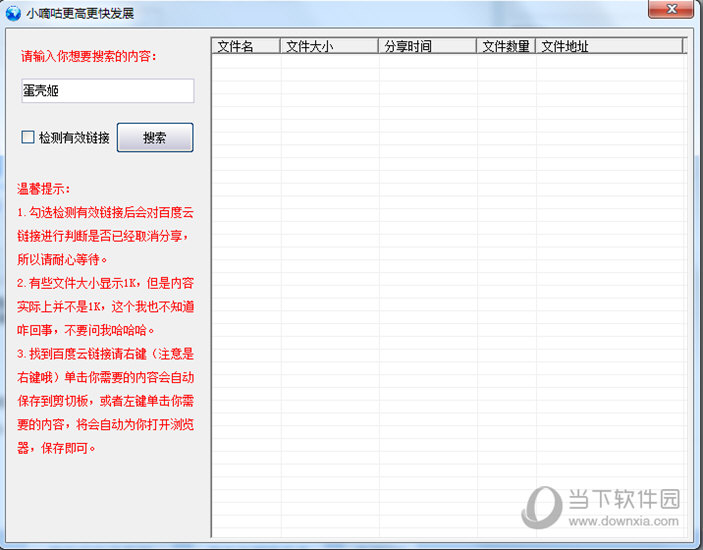Close the 小嘀咕更高更快发展 window
Screen dimensions: 703x550
[671, 9]
